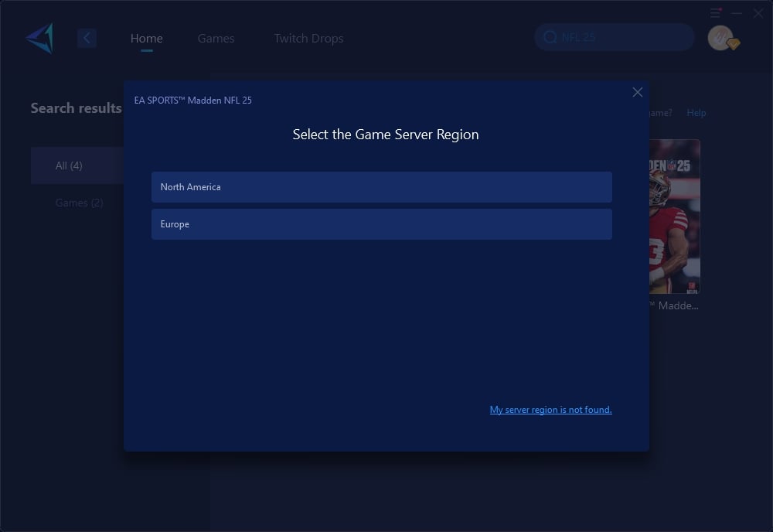Switch to the Home tab
This screenshot has height=532, width=773.
point(146,38)
